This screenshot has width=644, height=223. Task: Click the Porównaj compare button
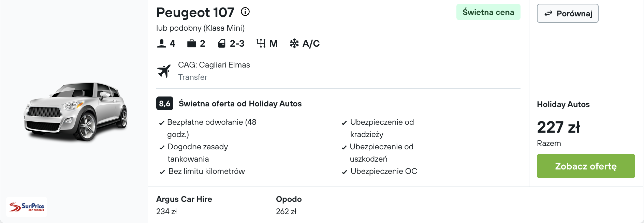click(x=568, y=14)
